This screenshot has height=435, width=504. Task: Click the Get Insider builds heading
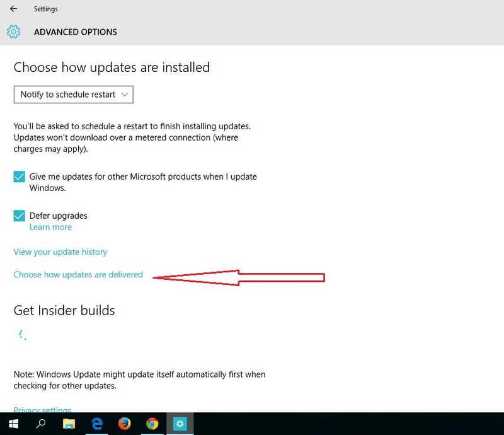pyautogui.click(x=64, y=310)
